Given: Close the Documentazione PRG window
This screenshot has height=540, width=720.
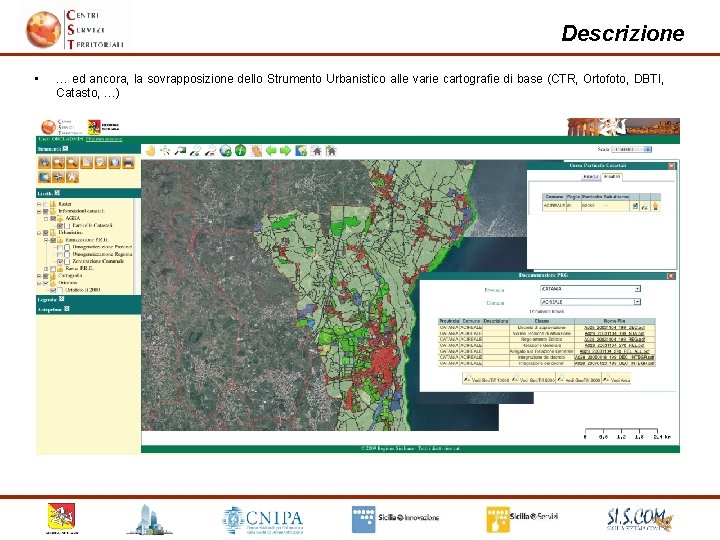Looking at the screenshot, I should [670, 276].
